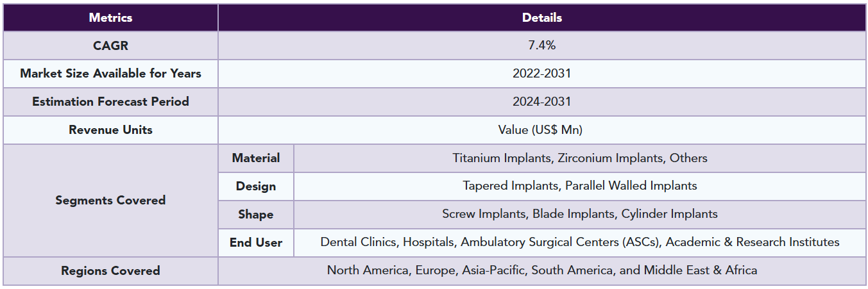Click the 2024-2031 forecast value
Image resolution: width=868 pixels, height=289 pixels.
click(x=542, y=102)
